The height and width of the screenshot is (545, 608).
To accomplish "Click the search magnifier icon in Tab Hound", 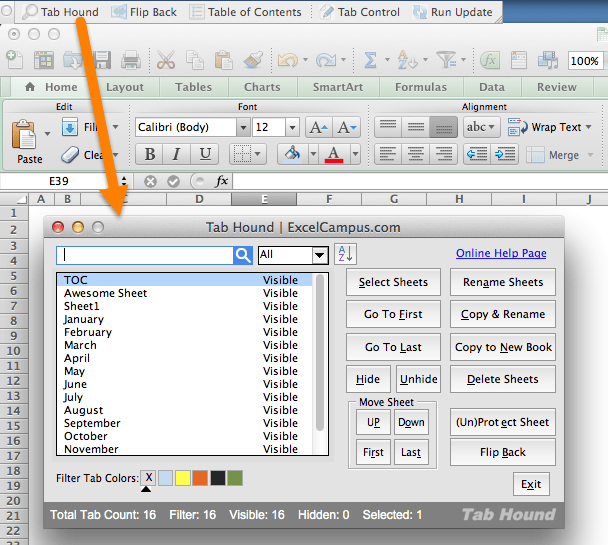I will coord(243,255).
